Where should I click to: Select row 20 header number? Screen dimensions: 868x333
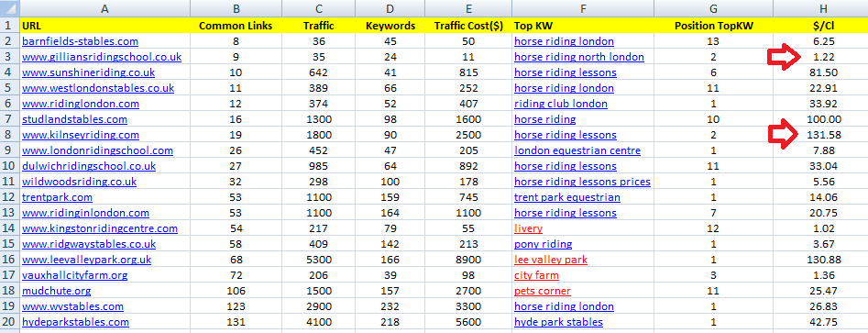tap(9, 322)
